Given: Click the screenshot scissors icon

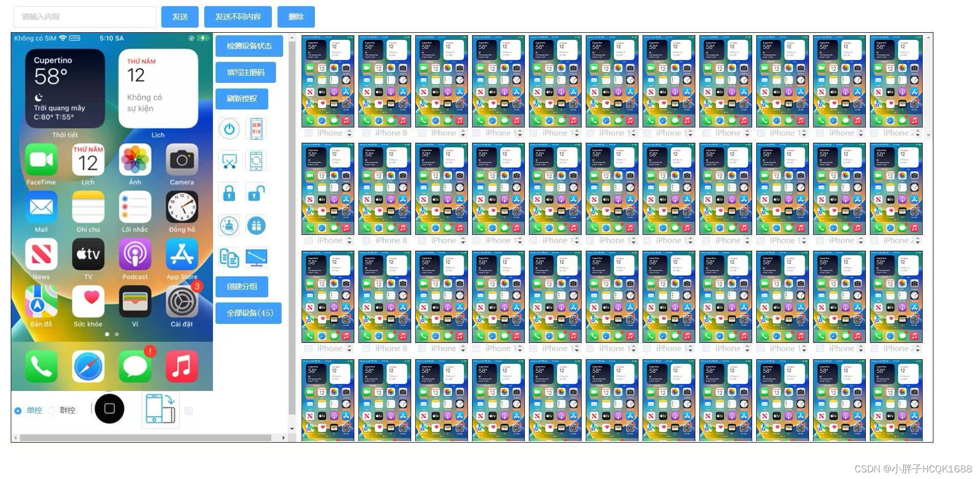Looking at the screenshot, I should 229,161.
